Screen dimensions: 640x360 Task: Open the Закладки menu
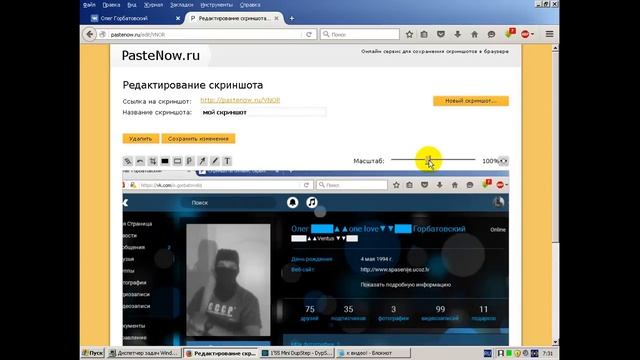pyautogui.click(x=182, y=5)
